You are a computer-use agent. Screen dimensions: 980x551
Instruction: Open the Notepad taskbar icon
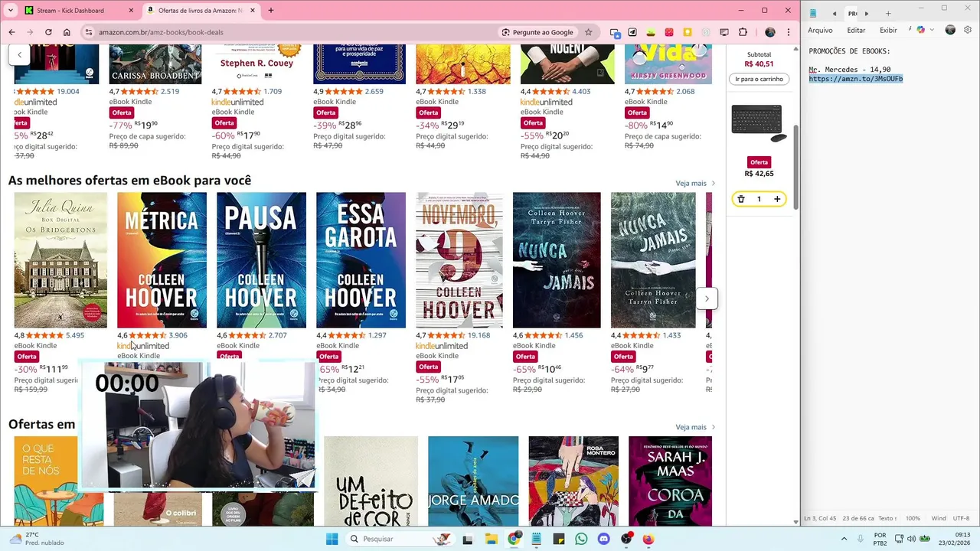tap(536, 539)
